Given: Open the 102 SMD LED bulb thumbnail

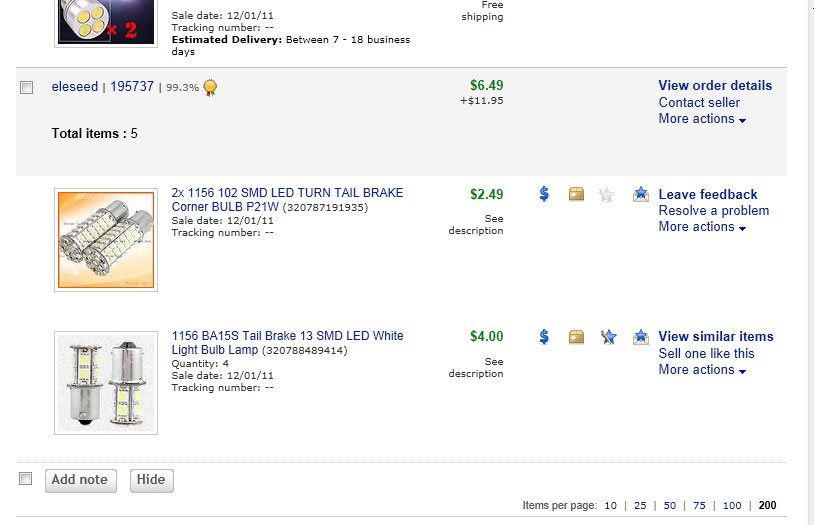Looking at the screenshot, I should pyautogui.click(x=106, y=241).
